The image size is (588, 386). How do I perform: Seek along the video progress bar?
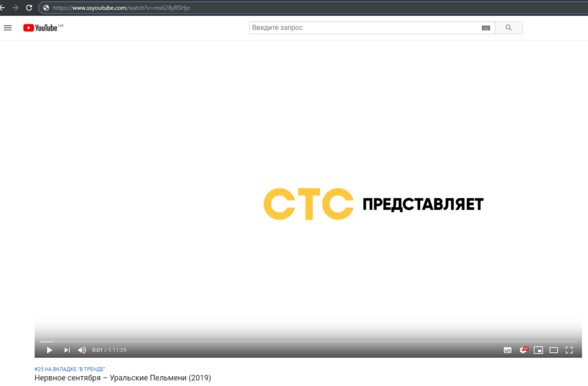click(x=308, y=341)
